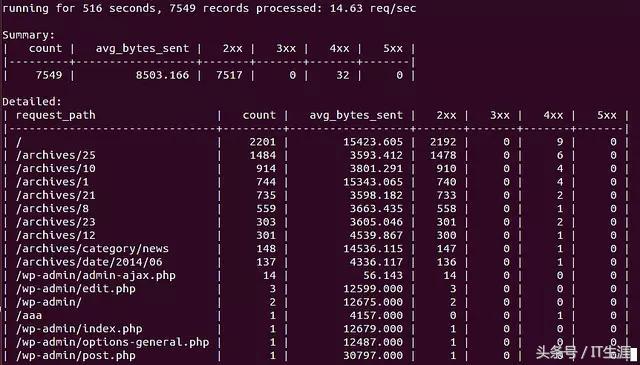Click the count value 1484
Viewport: 640px width, 365px height.
[x=262, y=155]
